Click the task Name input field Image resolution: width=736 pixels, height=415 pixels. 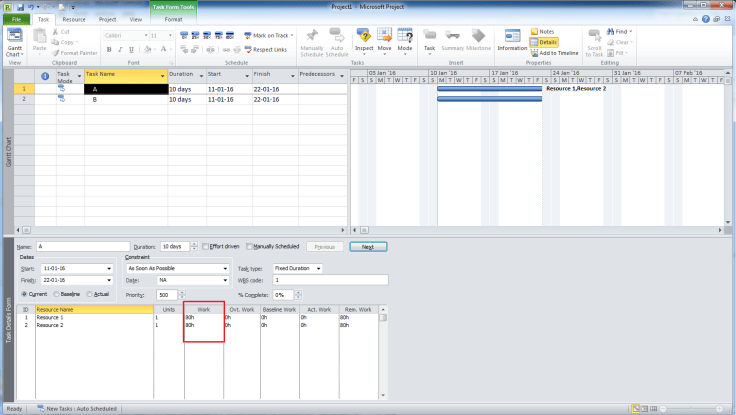pyautogui.click(x=82, y=246)
